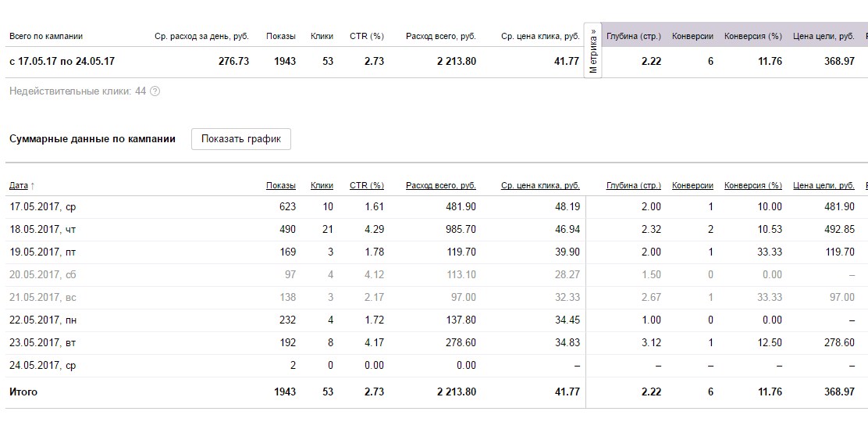Select the 18.05.2017, чт date row
868x422 pixels.
pos(42,229)
